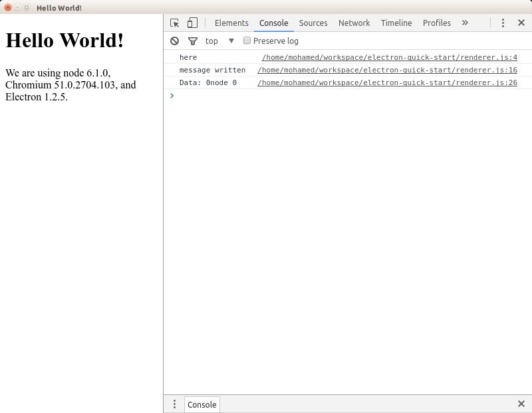The height and width of the screenshot is (413, 532).
Task: Open the renderer.js:26 source link
Action: pos(387,82)
